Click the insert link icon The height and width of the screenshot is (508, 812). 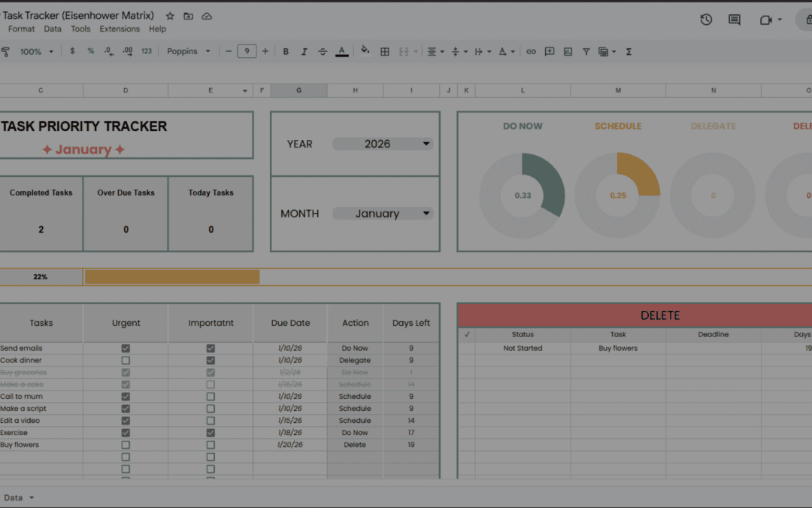[532, 51]
